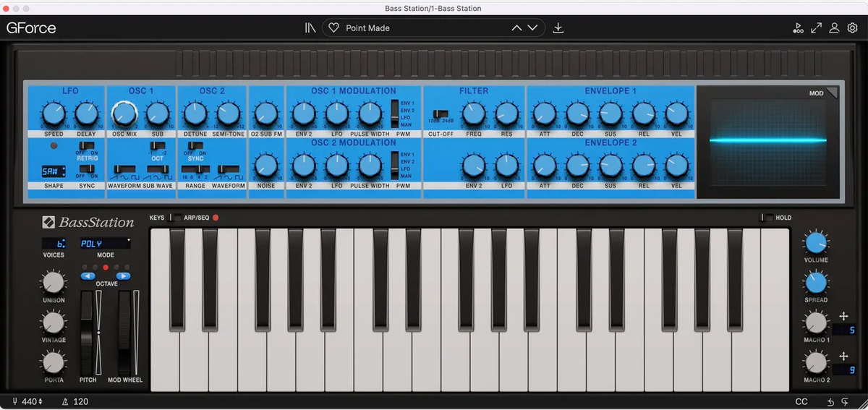The width and height of the screenshot is (868, 410).
Task: Click the Macro 1 crosshair assign icon
Action: (843, 316)
